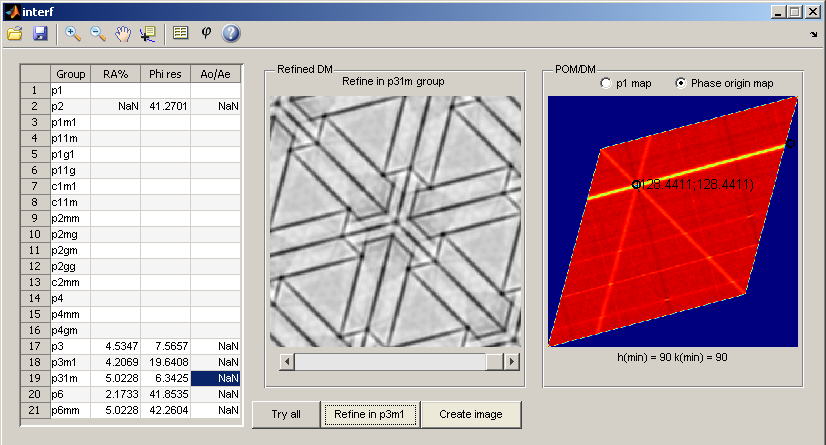
Task: Click the table/list toolbar icon
Action: tap(181, 34)
